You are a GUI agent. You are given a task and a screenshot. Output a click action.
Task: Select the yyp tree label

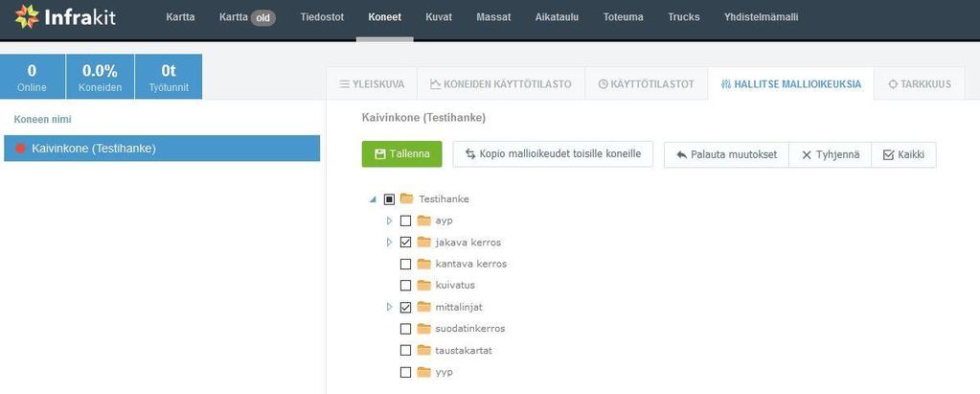click(444, 373)
